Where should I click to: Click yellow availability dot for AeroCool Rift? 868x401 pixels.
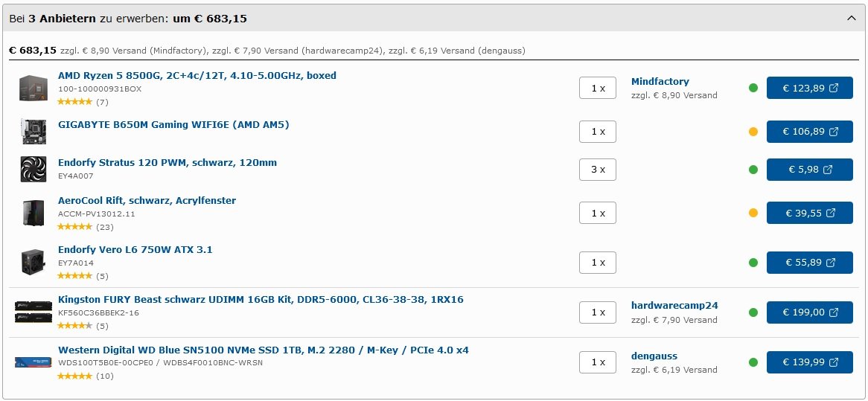(x=753, y=213)
